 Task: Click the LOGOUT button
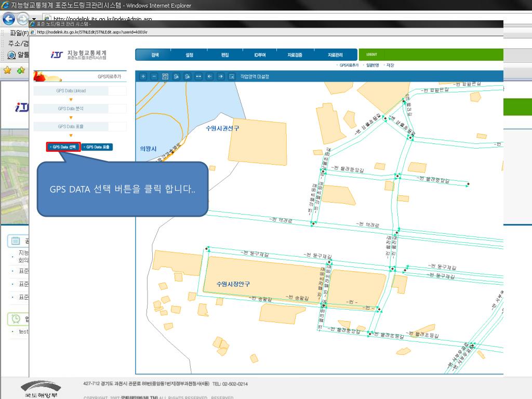coord(371,54)
